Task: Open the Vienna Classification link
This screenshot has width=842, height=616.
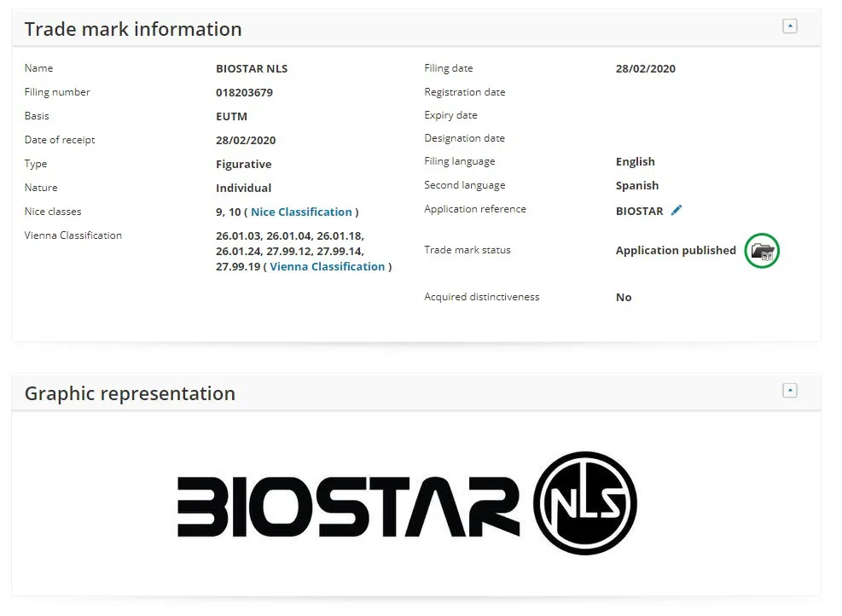Action: click(x=327, y=266)
